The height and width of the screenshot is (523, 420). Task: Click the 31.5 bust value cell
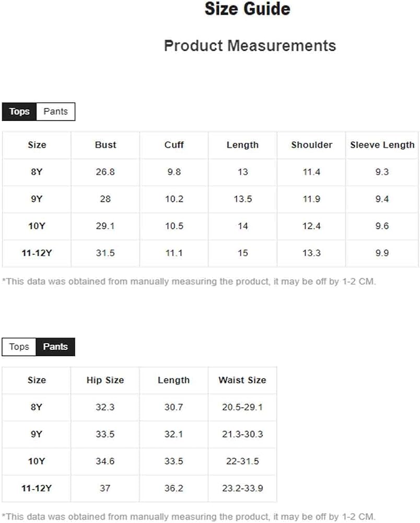coord(105,253)
